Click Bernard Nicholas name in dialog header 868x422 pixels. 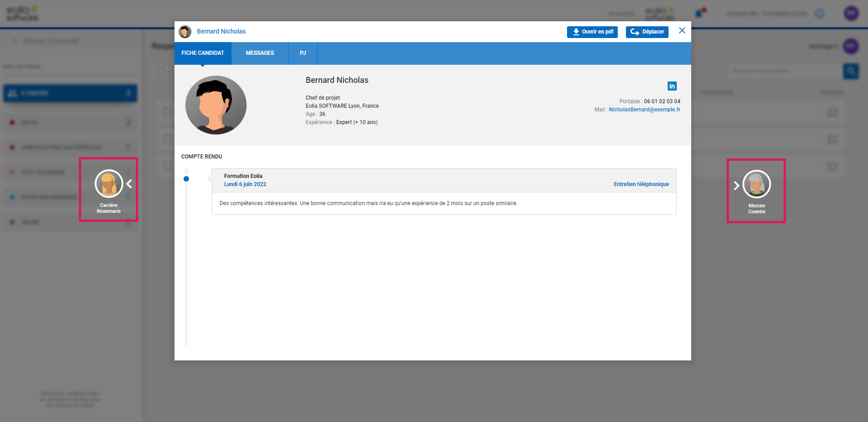[221, 31]
